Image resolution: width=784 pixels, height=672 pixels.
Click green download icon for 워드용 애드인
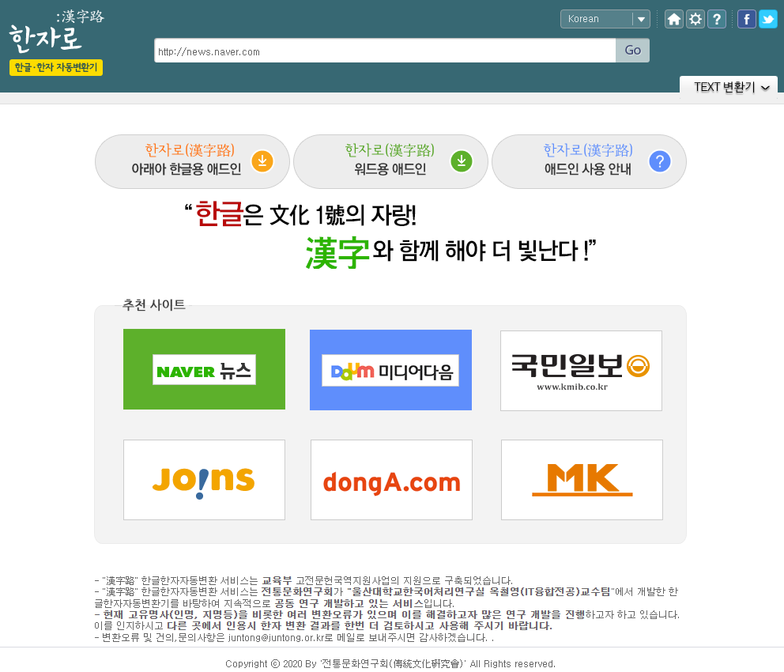coord(461,161)
